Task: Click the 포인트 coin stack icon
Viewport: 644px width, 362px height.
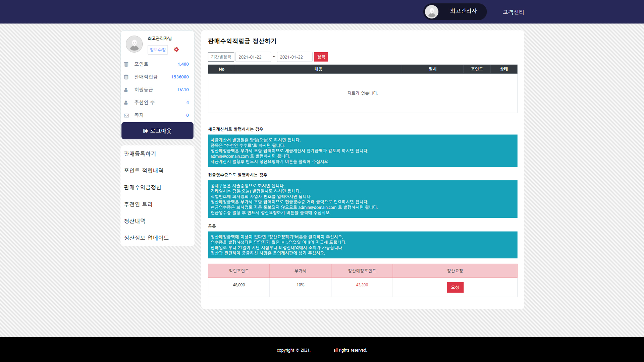Action: click(x=126, y=64)
